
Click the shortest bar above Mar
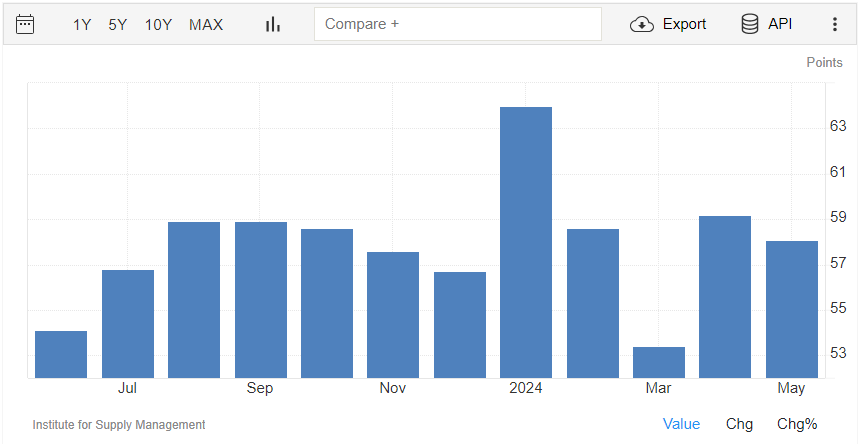[659, 362]
